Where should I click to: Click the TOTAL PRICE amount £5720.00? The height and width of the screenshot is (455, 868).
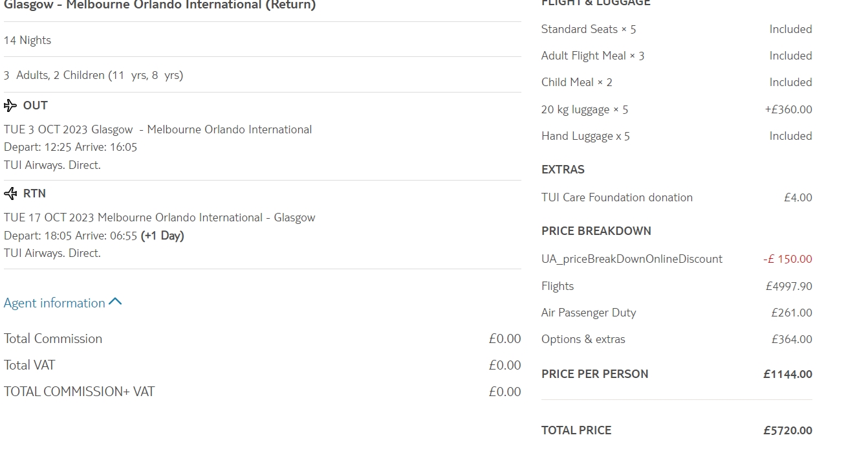pyautogui.click(x=787, y=430)
